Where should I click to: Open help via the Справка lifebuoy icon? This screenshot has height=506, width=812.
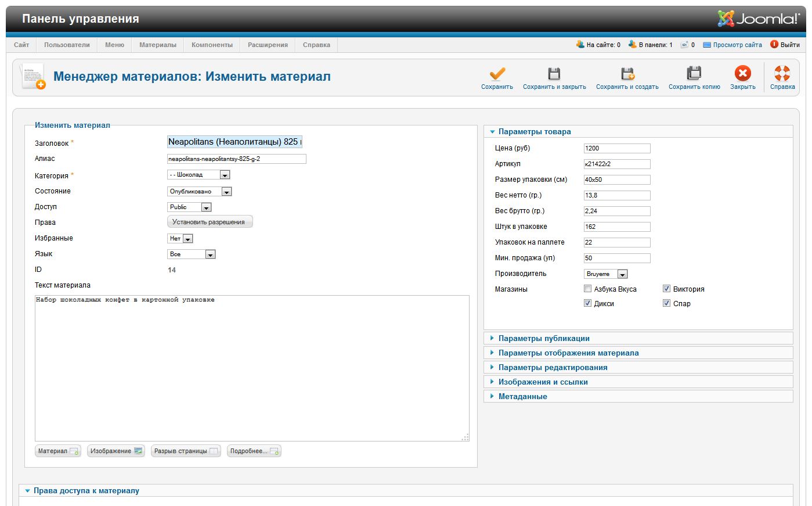782,73
